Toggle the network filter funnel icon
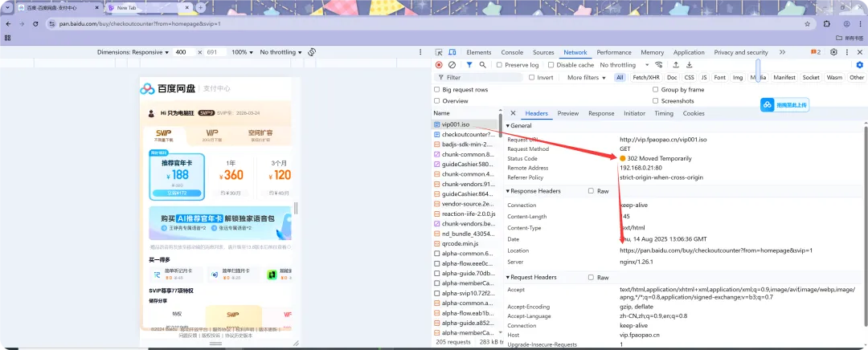This screenshot has width=868, height=350. (469, 65)
